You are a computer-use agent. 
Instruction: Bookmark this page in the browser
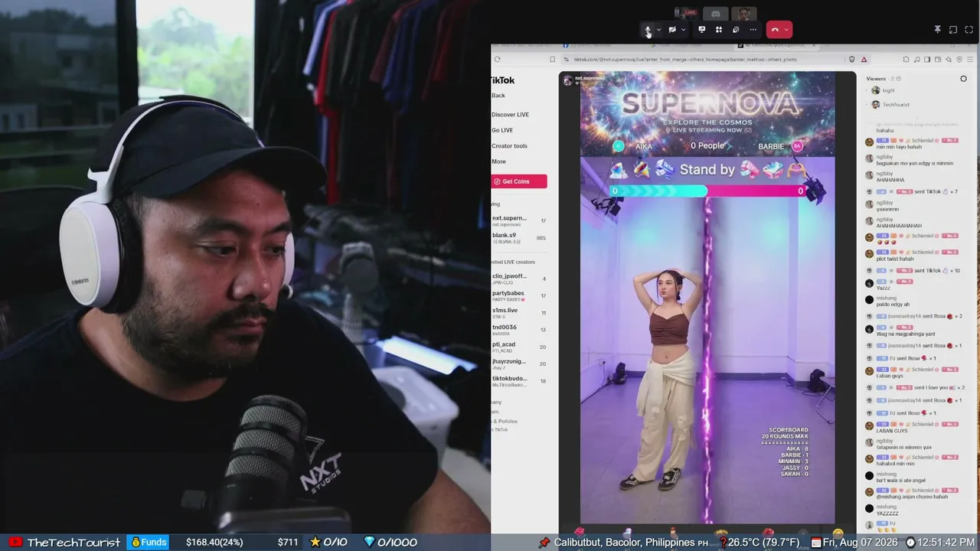[552, 59]
